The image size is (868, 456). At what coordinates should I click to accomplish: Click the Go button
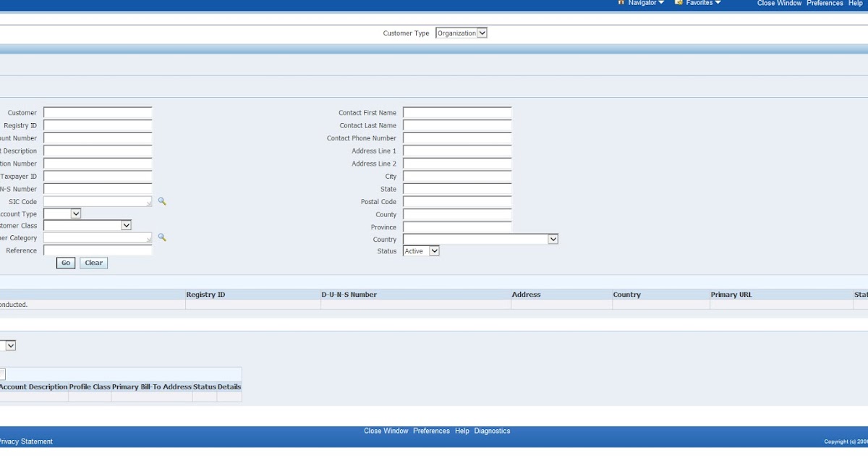click(x=65, y=263)
